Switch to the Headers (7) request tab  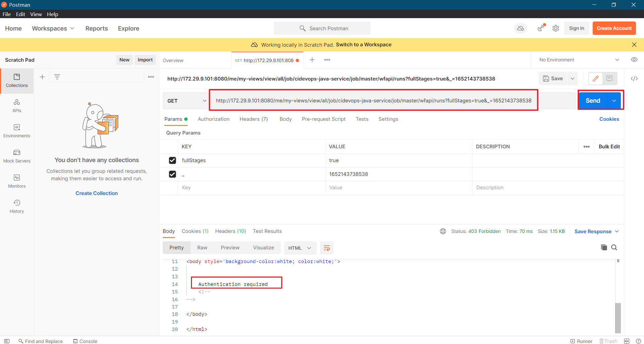[x=254, y=119]
